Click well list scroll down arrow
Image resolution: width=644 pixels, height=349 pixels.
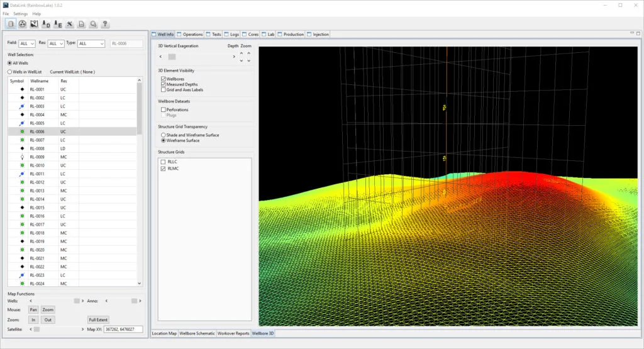click(x=139, y=284)
